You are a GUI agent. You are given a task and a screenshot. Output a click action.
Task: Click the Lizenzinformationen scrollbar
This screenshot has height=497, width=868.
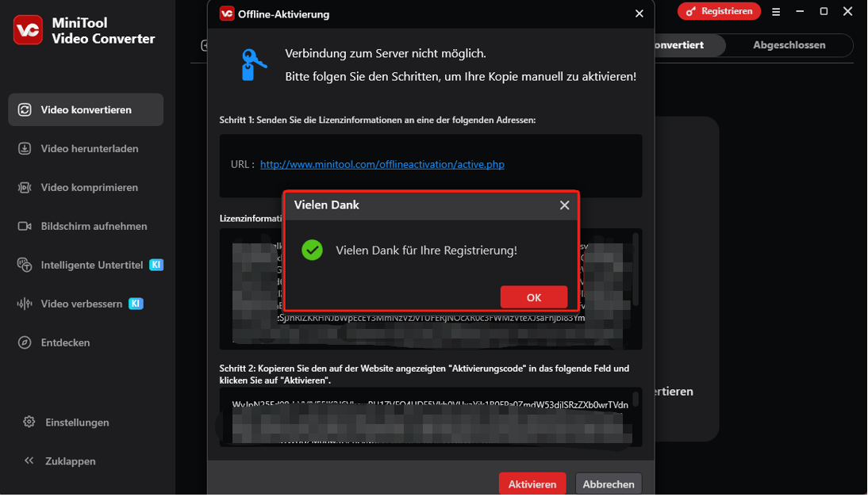pyautogui.click(x=636, y=268)
